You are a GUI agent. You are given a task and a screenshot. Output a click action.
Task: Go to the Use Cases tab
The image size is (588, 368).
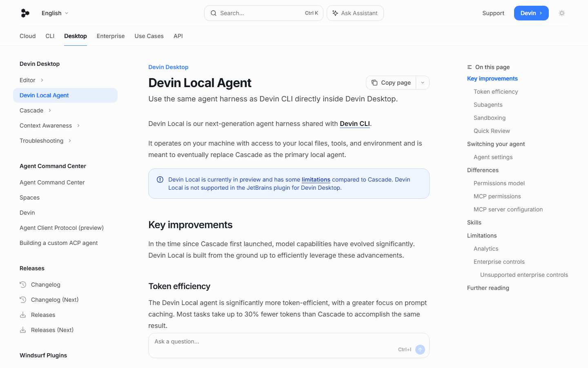tap(149, 36)
